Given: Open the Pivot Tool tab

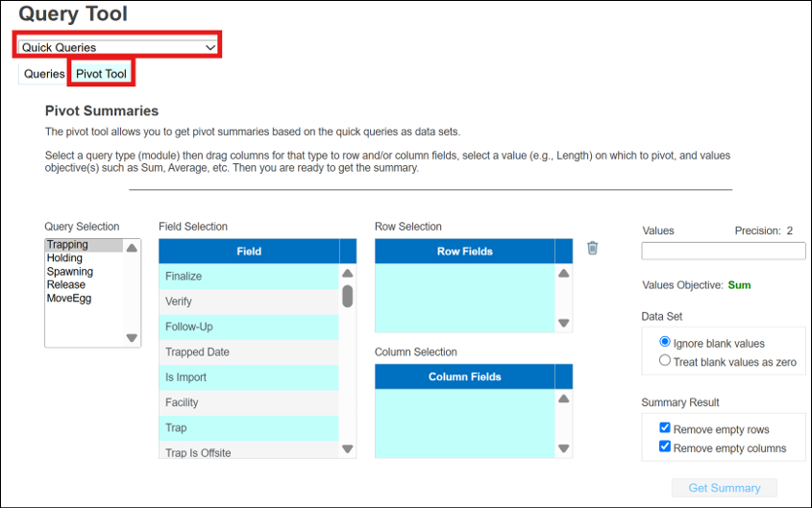Looking at the screenshot, I should (x=101, y=74).
